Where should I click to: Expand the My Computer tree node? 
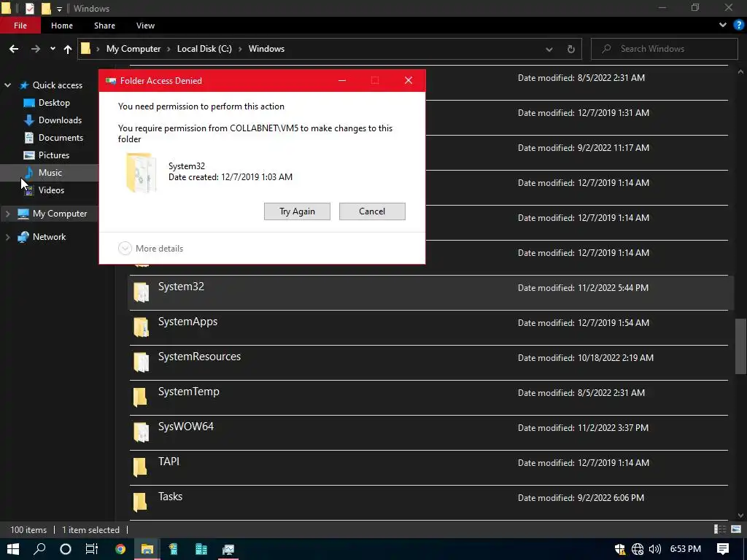point(7,214)
